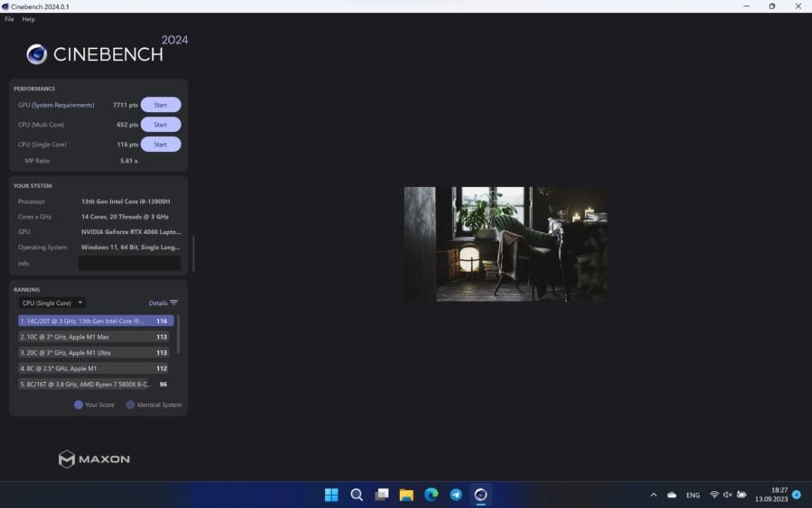Image resolution: width=812 pixels, height=508 pixels.
Task: Click the Cinebench taskbar icon
Action: 481,494
